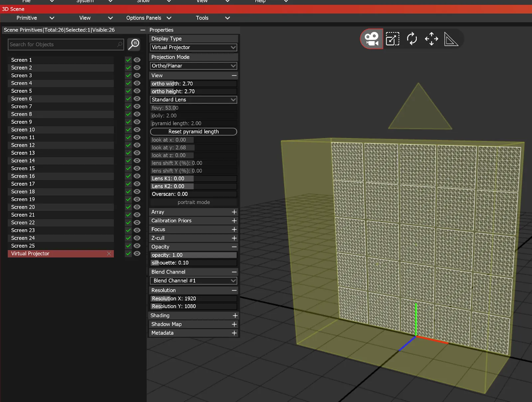Viewport: 532px width, 402px height.
Task: Click the Search for Objects field
Action: 66,45
